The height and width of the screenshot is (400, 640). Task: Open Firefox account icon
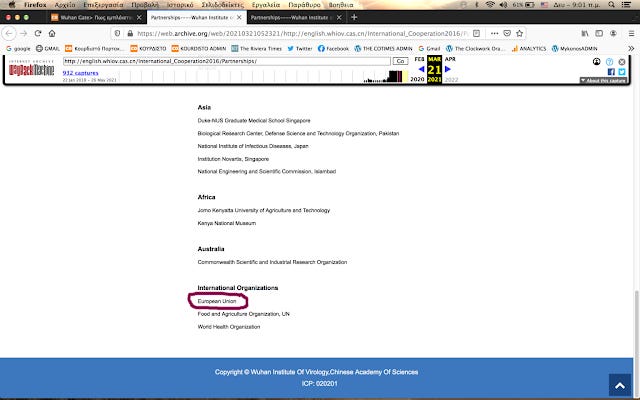(613, 33)
